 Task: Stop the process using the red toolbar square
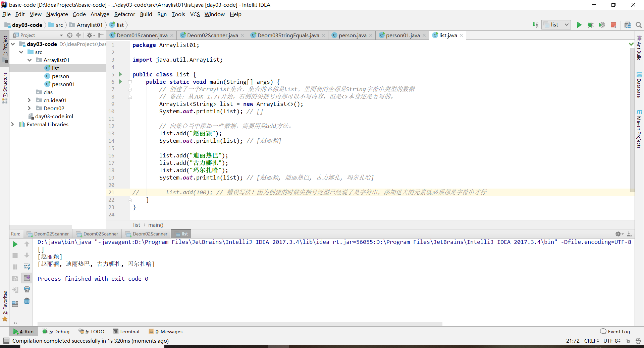(x=613, y=25)
